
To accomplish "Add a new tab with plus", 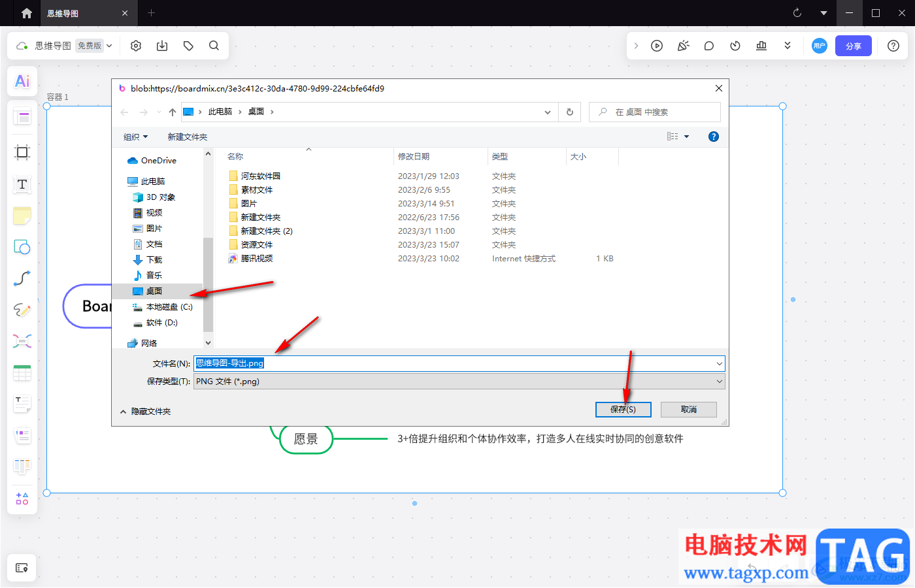I will click(151, 13).
